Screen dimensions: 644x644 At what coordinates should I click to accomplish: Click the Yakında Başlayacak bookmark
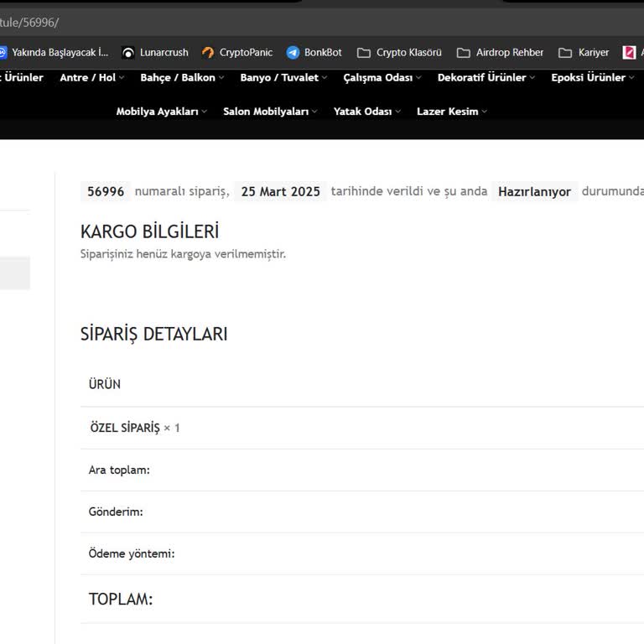tap(54, 52)
